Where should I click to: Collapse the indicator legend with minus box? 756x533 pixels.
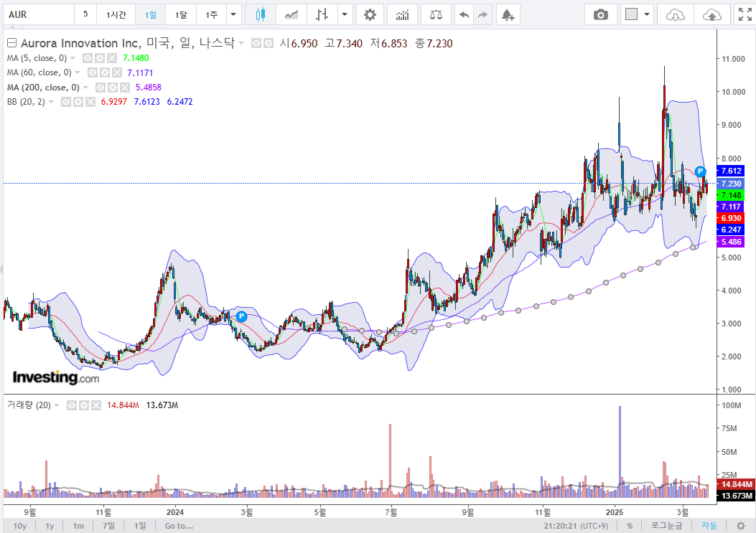click(x=11, y=43)
